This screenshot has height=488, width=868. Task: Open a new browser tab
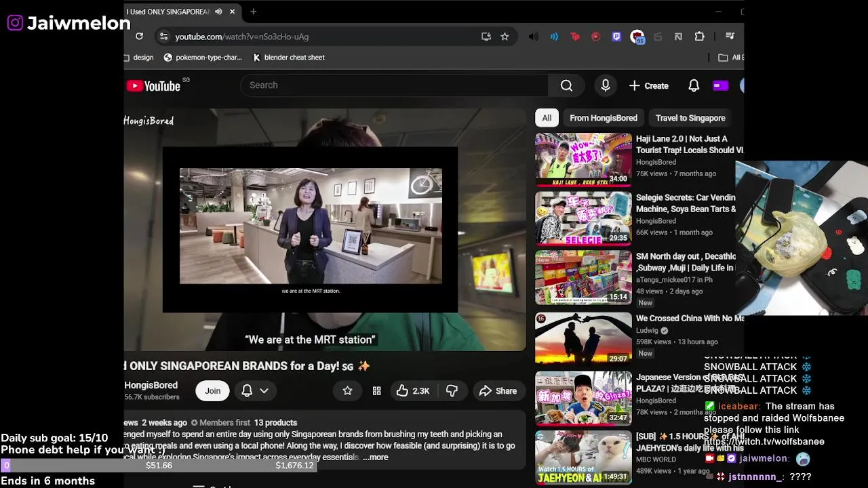coord(253,12)
